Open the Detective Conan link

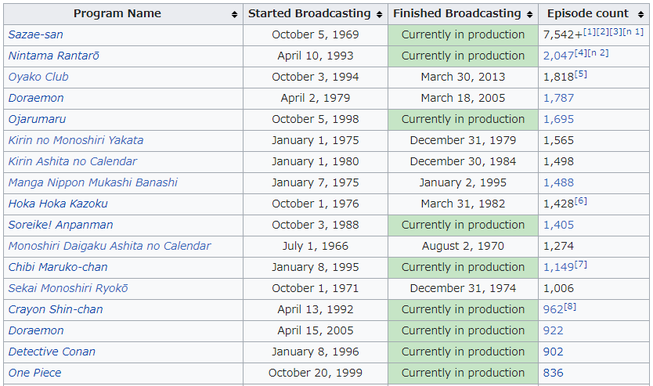coord(52,352)
